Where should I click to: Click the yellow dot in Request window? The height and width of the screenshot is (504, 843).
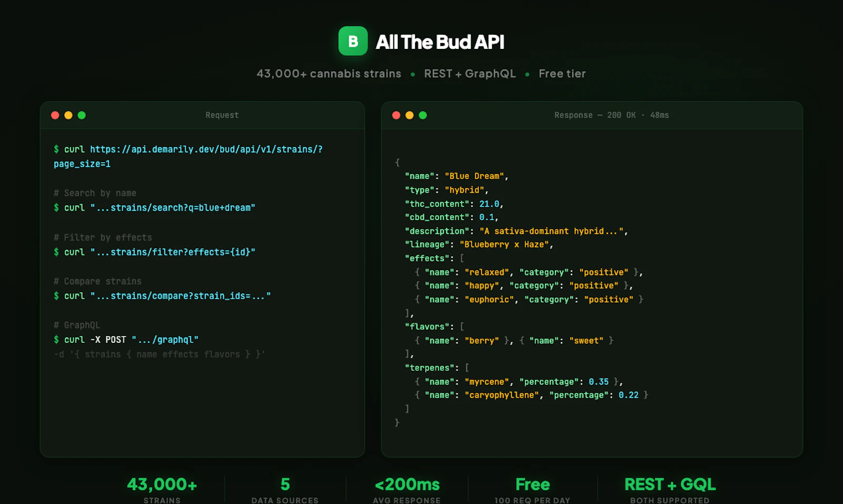click(x=68, y=115)
